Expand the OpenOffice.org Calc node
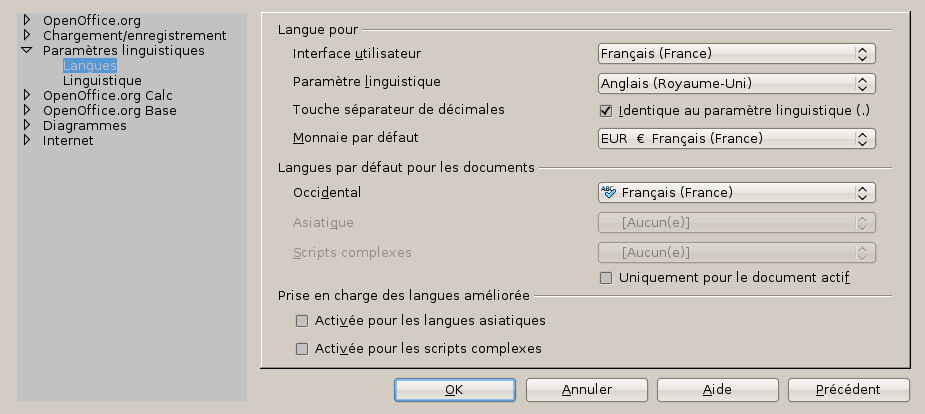Viewport: 925px width, 414px height. [28, 95]
